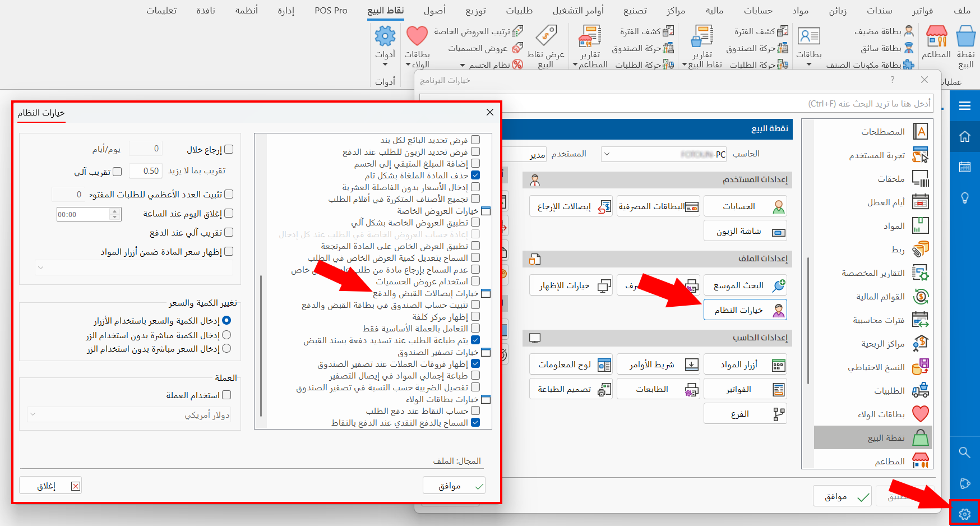980x526 pixels.
Task: Click the تقارير نقاط البيع icon
Action: (x=701, y=47)
